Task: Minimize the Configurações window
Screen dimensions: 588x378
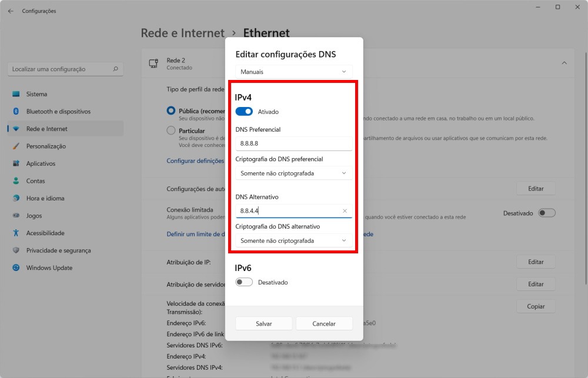Action: point(538,7)
